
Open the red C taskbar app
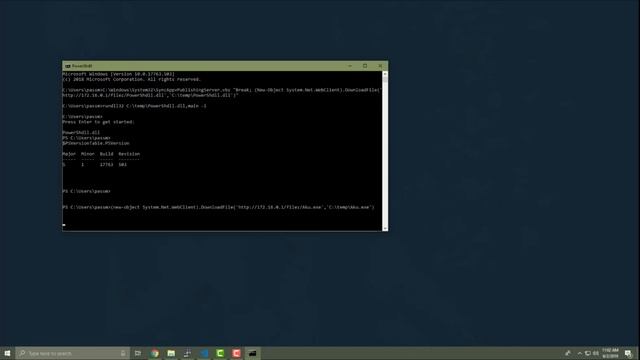click(236, 353)
